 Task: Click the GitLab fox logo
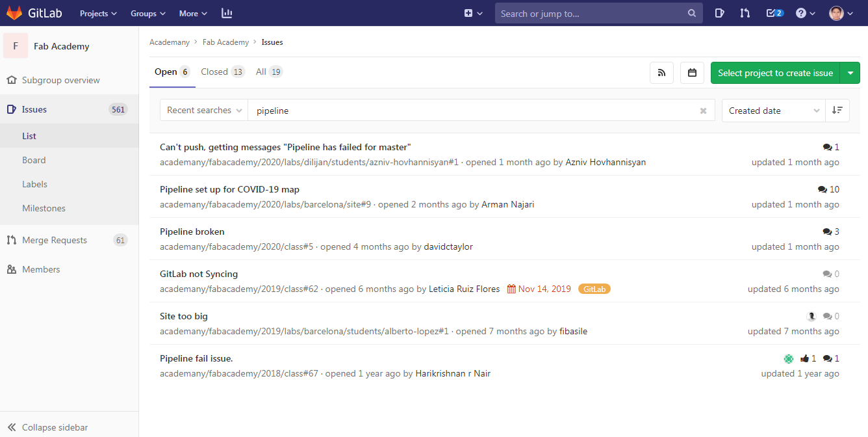tap(14, 13)
